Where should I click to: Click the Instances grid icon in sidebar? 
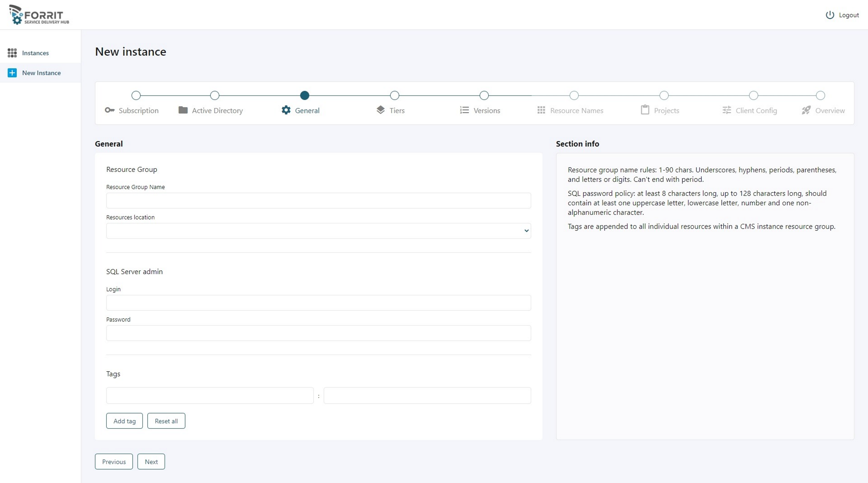[x=12, y=53]
